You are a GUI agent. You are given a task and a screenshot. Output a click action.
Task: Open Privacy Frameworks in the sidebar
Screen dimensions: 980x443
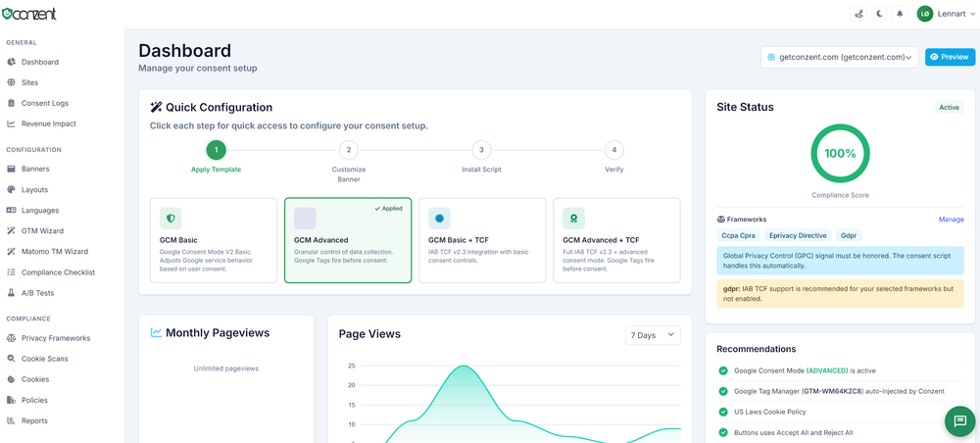(56, 338)
